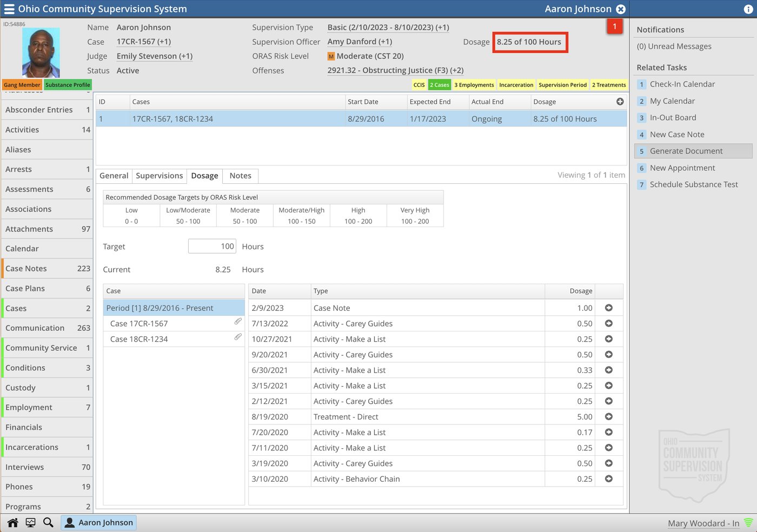Go to the home screen icon
Image resolution: width=757 pixels, height=532 pixels.
(13, 522)
